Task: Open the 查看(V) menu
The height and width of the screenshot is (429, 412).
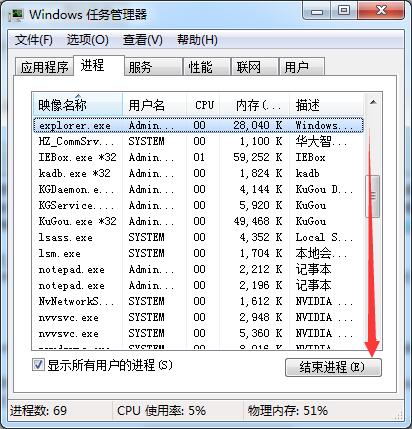Action: pos(143,40)
